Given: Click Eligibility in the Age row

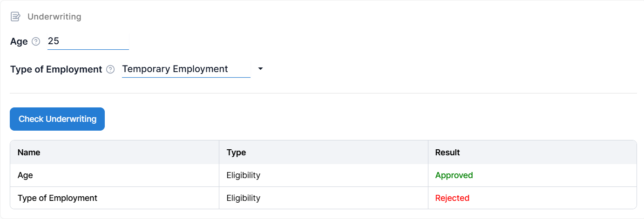Looking at the screenshot, I should tap(243, 175).
